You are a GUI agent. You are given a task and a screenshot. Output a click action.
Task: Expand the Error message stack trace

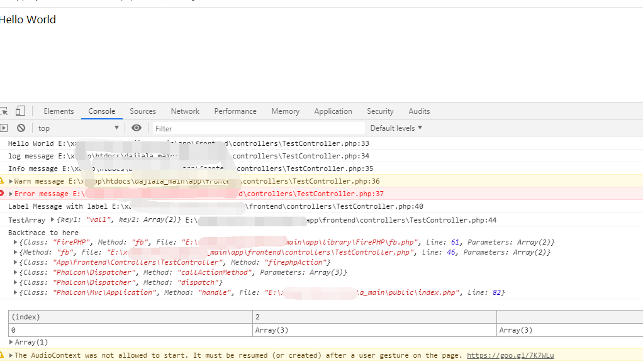[x=11, y=194]
